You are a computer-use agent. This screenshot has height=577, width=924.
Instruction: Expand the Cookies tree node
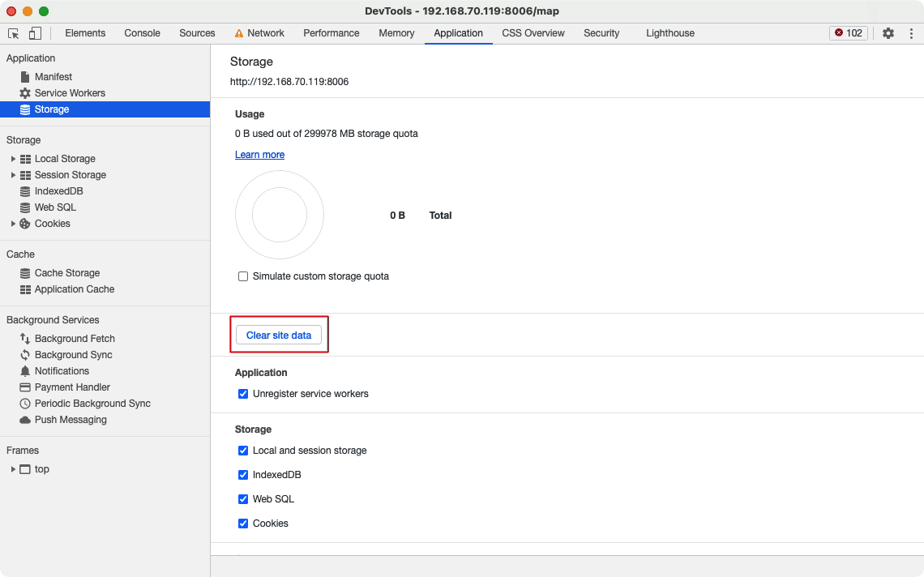point(13,224)
